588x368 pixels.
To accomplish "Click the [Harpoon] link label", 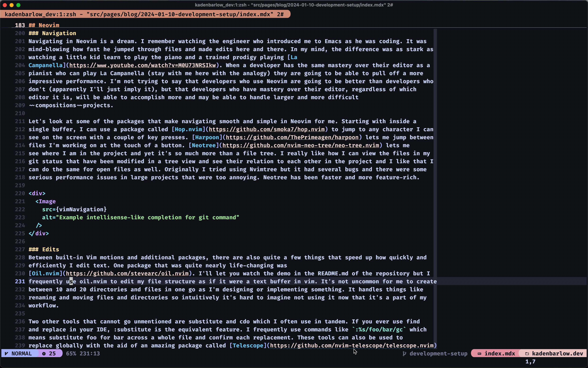I will click(207, 137).
